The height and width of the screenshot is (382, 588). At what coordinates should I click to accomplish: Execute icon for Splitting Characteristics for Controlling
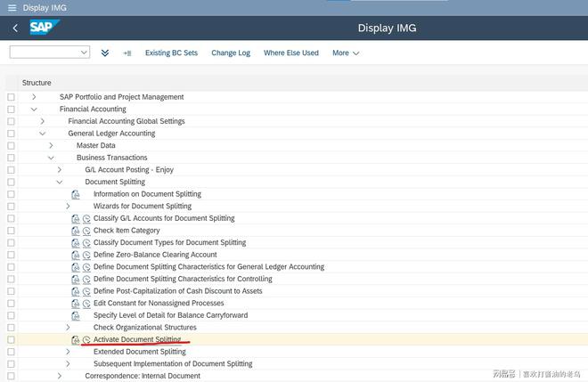pos(86,280)
